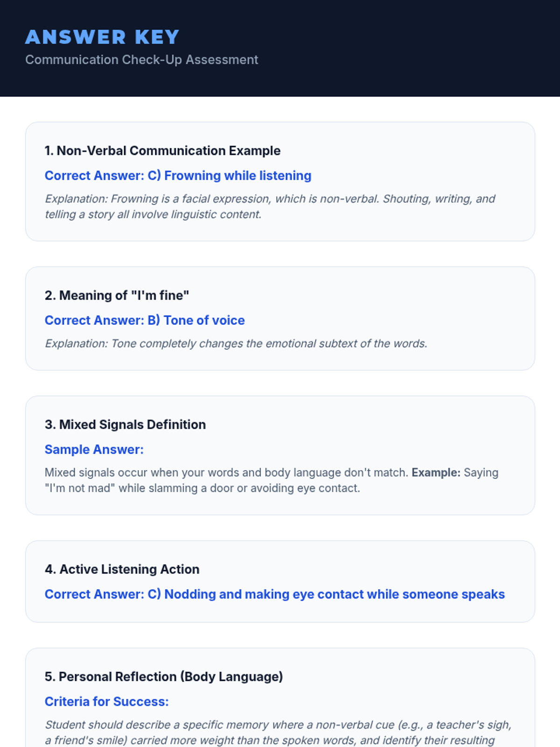The image size is (560, 747).
Task: Select the Frowning while listening correct answer
Action: click(178, 176)
